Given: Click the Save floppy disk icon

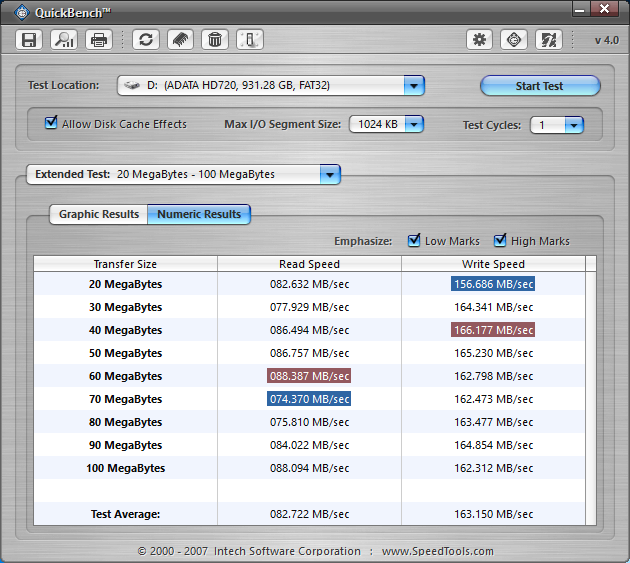Looking at the screenshot, I should (29, 40).
